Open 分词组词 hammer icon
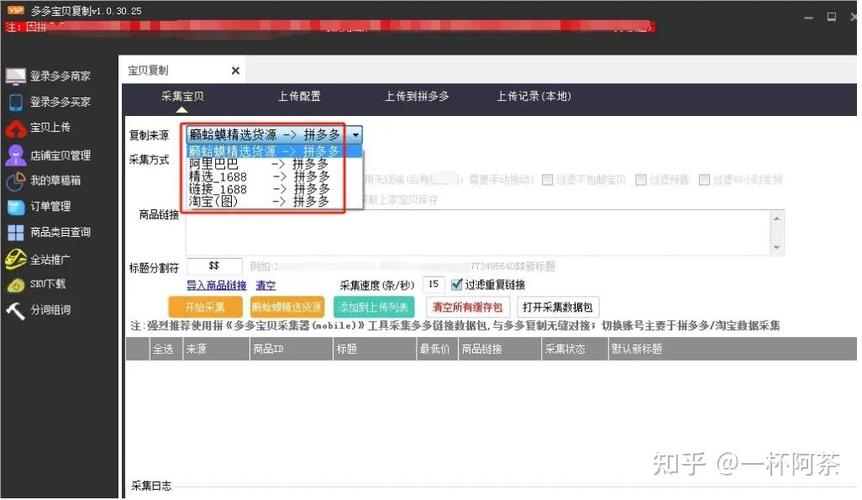 tap(15, 310)
